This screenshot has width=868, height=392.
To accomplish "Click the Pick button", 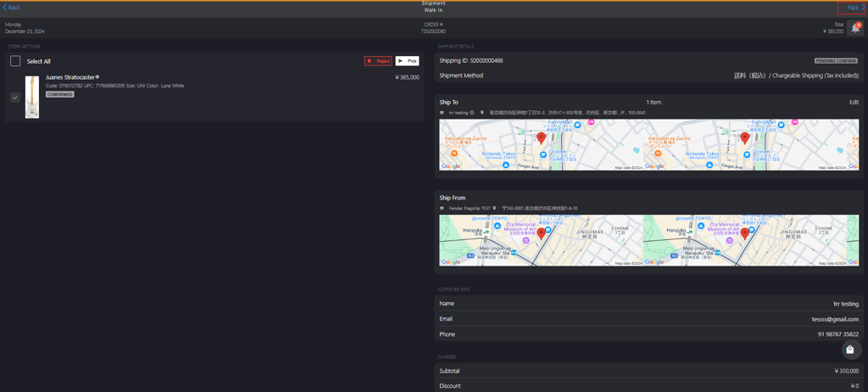I will (407, 61).
